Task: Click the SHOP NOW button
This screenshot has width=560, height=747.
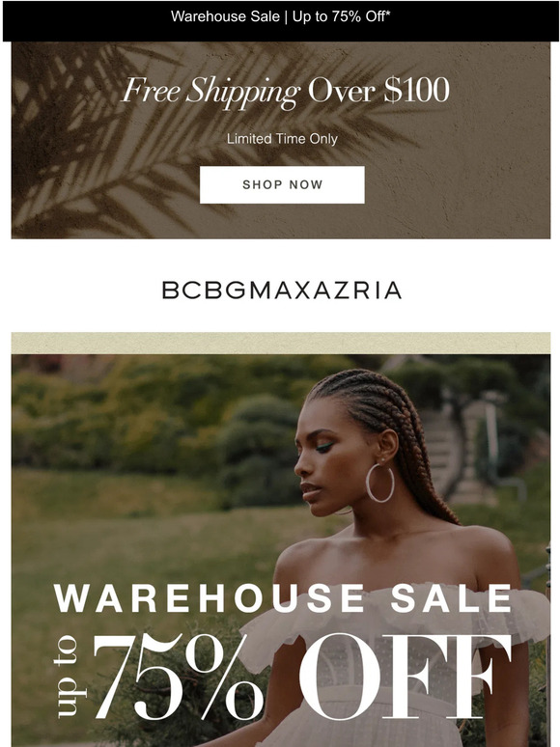Action: click(282, 185)
